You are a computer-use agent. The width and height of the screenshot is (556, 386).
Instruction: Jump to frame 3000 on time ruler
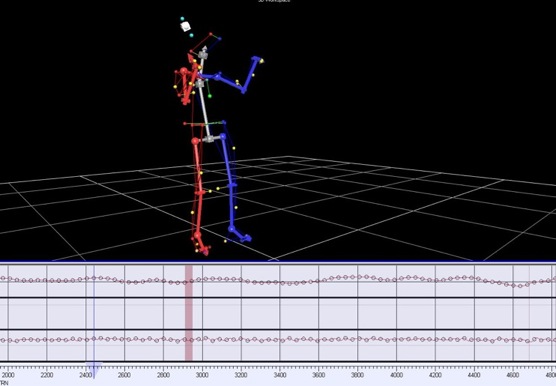click(202, 375)
